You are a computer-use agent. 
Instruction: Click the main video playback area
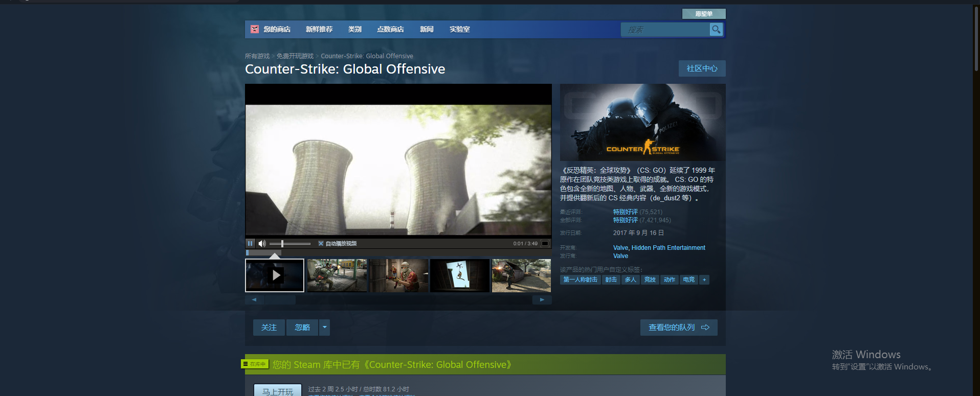tap(398, 170)
